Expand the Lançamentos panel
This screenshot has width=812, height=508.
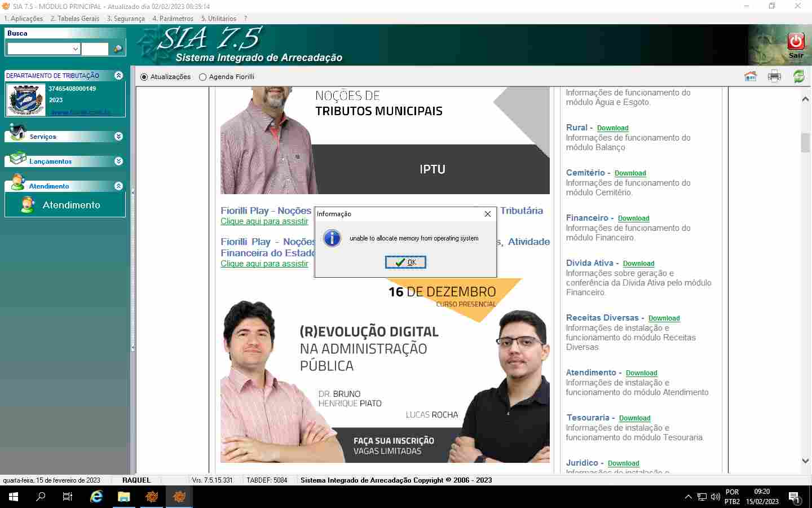(x=118, y=161)
